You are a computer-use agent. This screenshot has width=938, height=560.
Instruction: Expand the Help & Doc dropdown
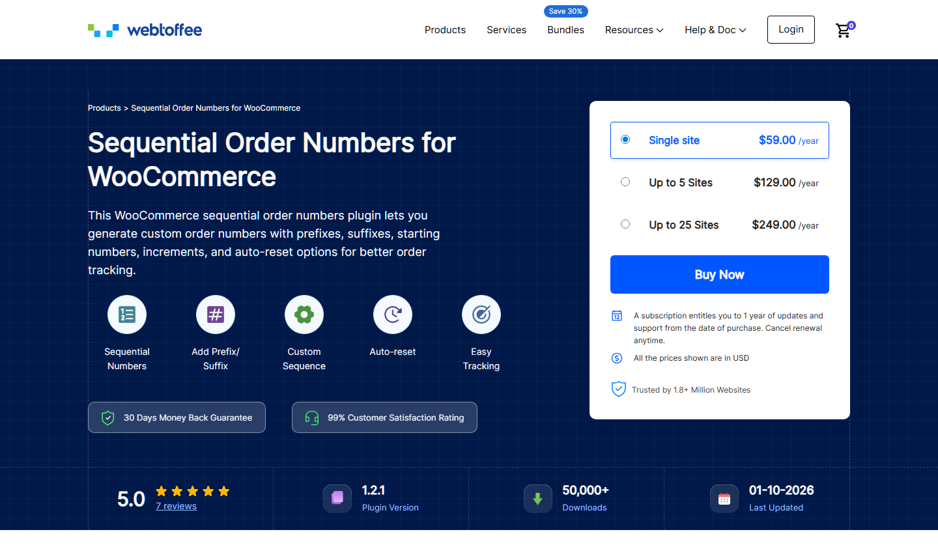[715, 30]
